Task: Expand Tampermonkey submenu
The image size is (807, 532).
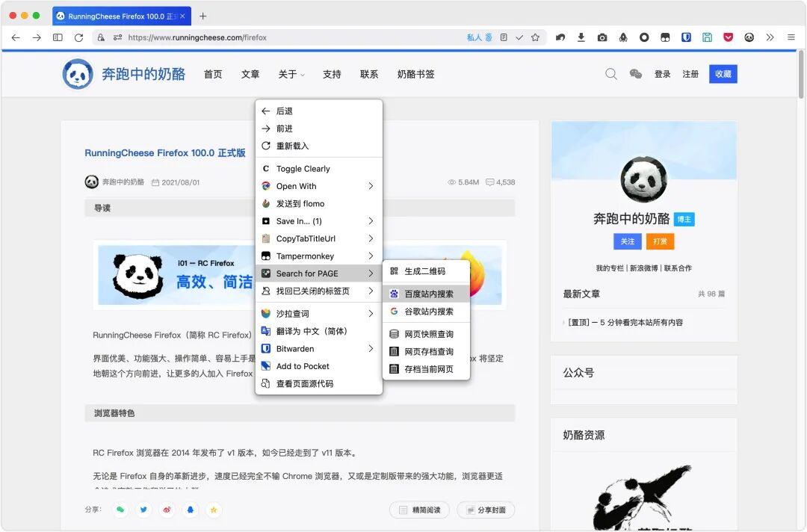Action: click(x=318, y=256)
